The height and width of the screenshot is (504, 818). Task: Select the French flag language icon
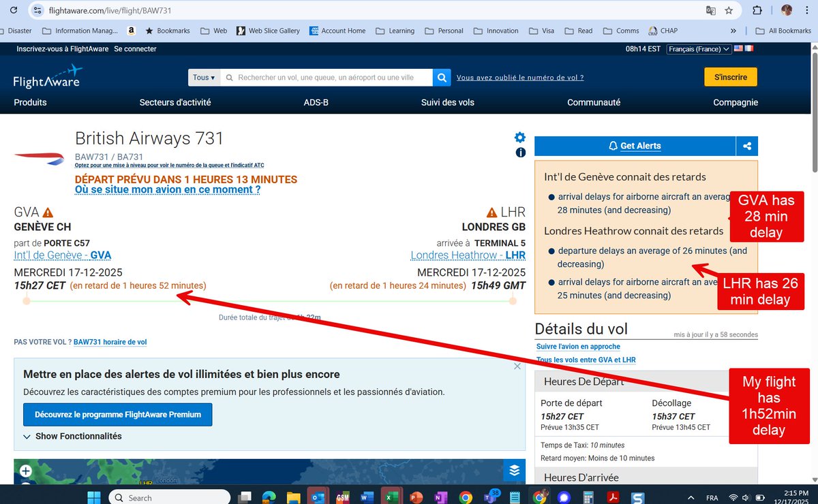click(x=749, y=49)
